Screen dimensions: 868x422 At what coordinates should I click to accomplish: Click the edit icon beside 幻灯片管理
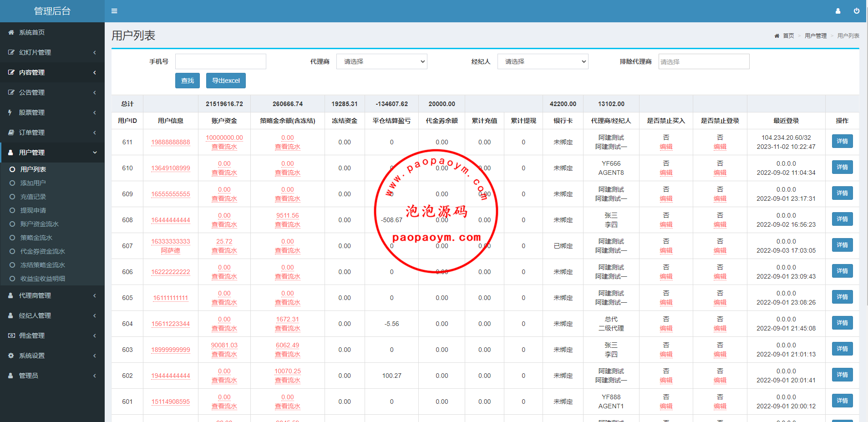(11, 52)
